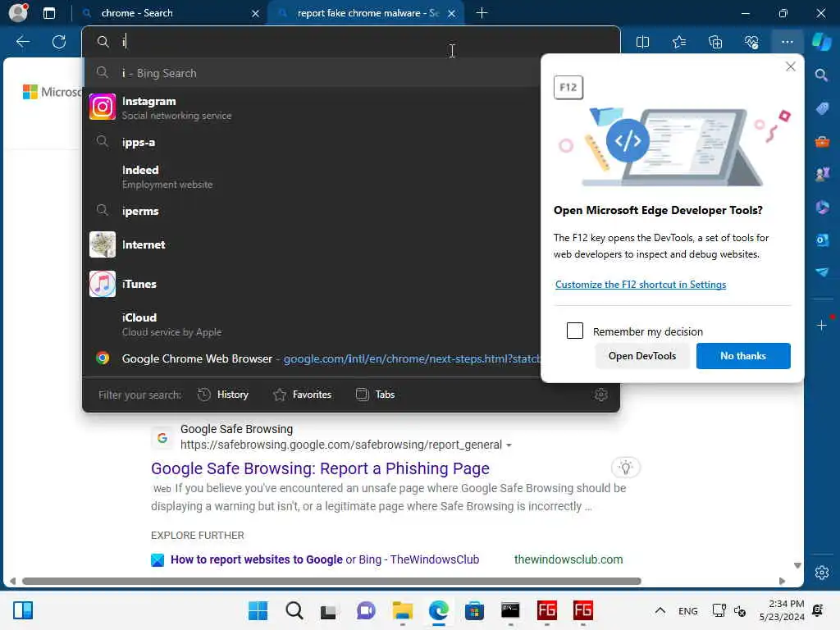Open the sidebar Games chess icon
Screen dimensions: 840x630
pyautogui.click(x=822, y=174)
